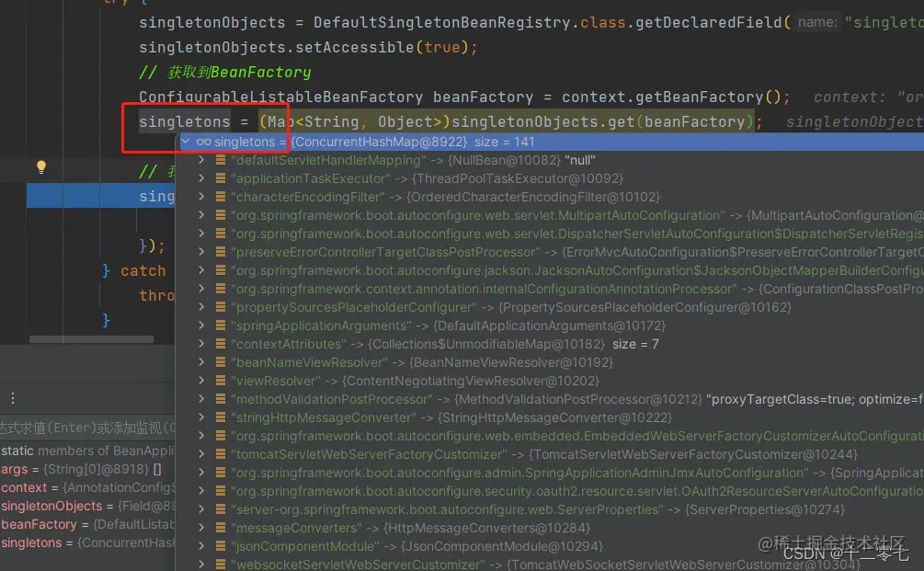The height and width of the screenshot is (571, 924).
Task: Expand the applicationTaskExecutor entry
Action: pyautogui.click(x=201, y=178)
